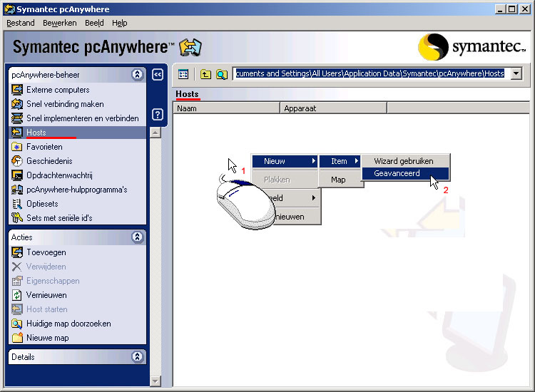The height and width of the screenshot is (392, 535).
Task: Click the Naam column header
Action: coord(227,108)
